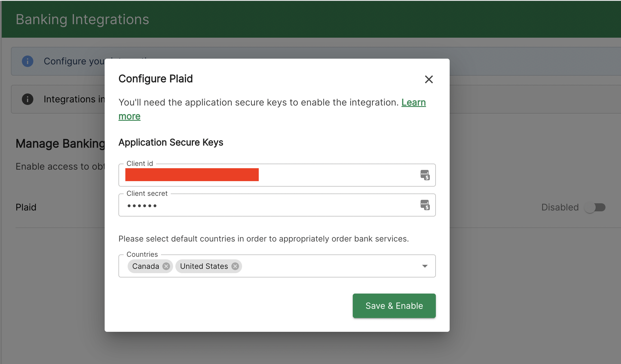Screen dimensions: 621x364
Task: Select the United States chip label
Action: click(x=204, y=266)
